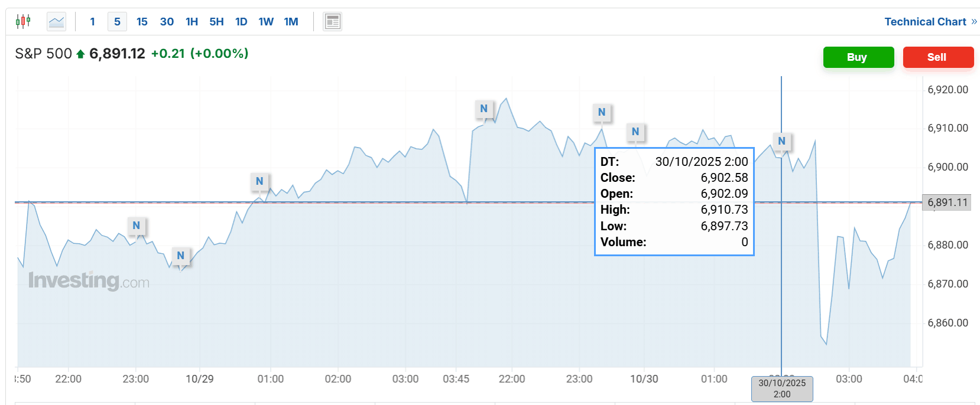Set the chart interval to 1W

click(266, 22)
